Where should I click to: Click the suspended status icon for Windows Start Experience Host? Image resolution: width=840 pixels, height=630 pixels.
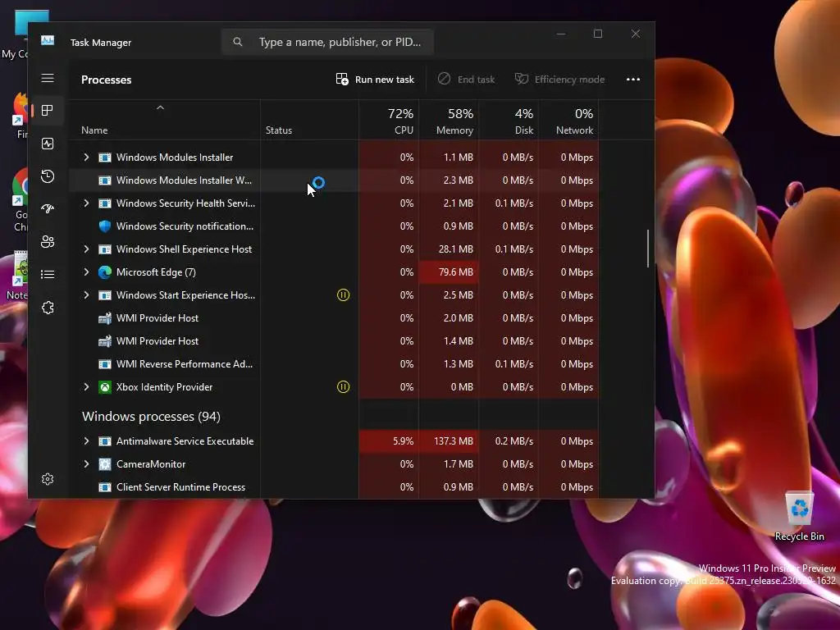coord(344,295)
